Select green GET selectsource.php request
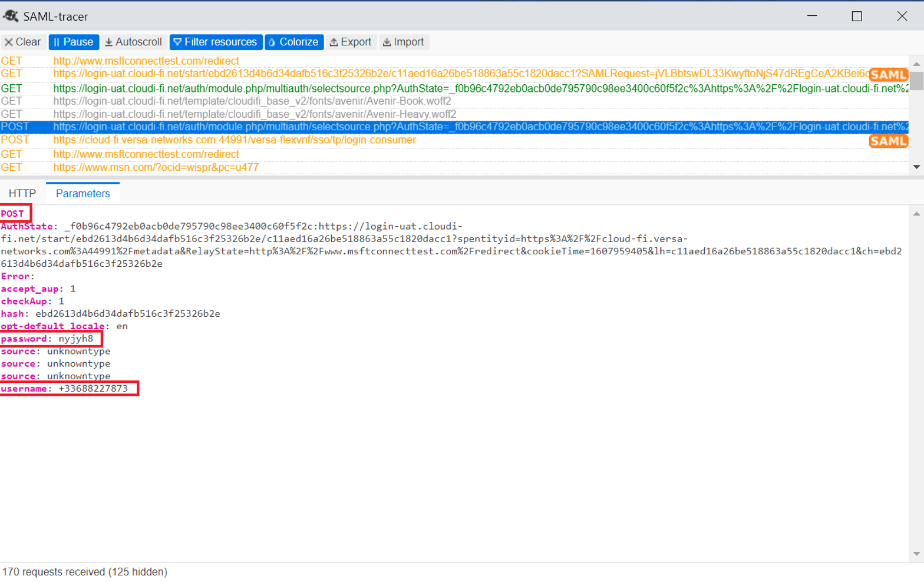The width and height of the screenshot is (924, 583). pyautogui.click(x=454, y=88)
